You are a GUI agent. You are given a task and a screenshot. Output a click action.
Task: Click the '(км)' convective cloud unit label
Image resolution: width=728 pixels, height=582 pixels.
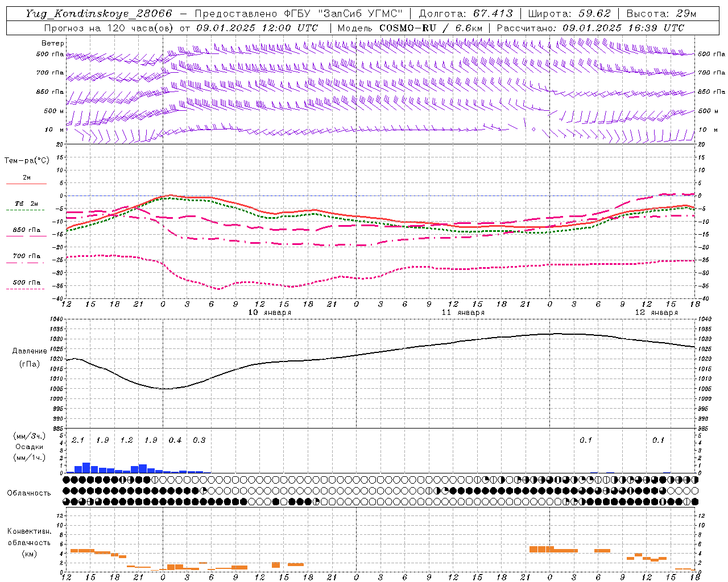30,554
